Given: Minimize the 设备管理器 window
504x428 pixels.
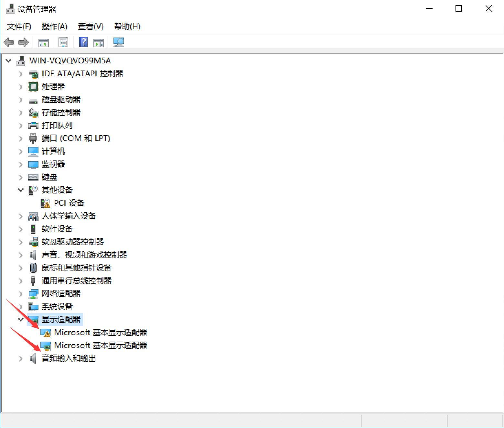Looking at the screenshot, I should click(429, 9).
